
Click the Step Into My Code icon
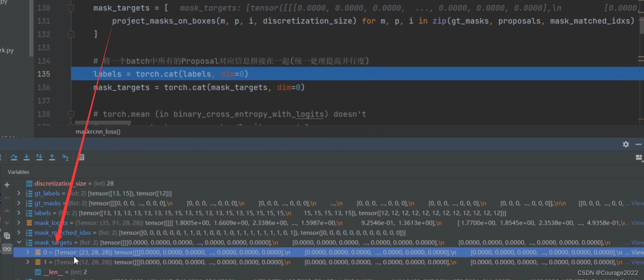(39, 157)
